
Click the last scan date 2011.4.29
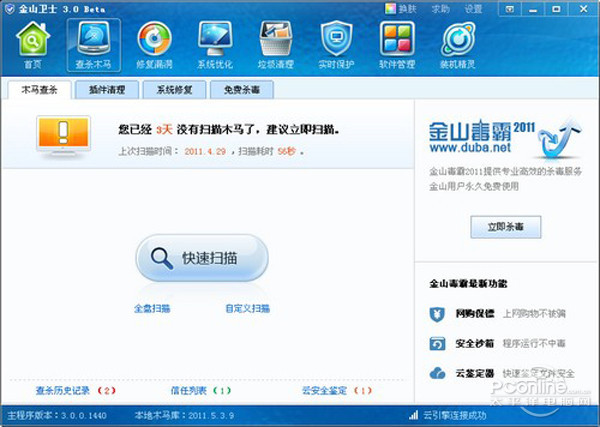pyautogui.click(x=205, y=152)
